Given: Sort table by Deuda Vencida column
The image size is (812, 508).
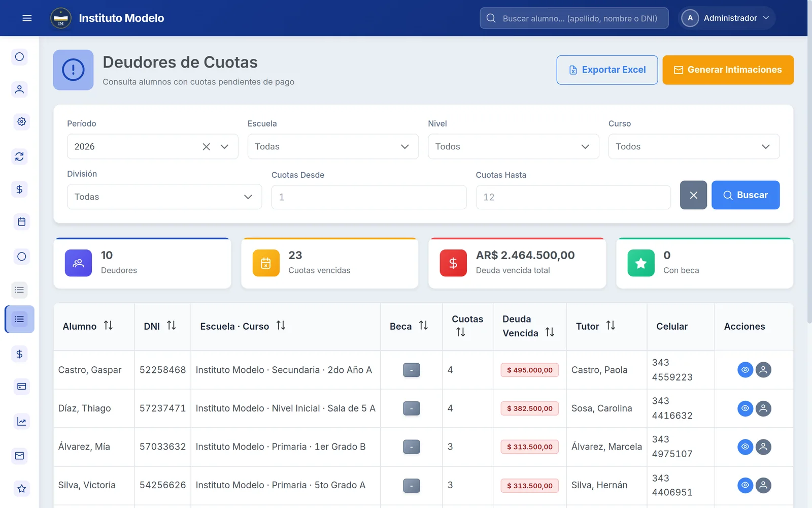Looking at the screenshot, I should 550,332.
